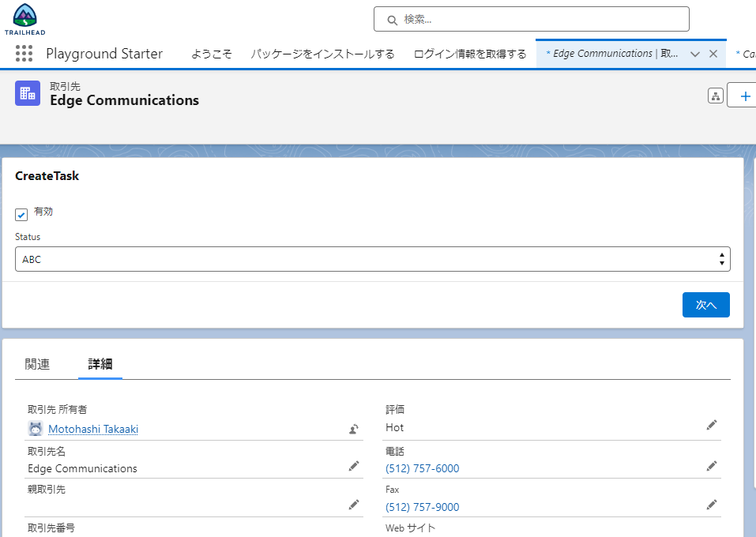Click the Trailhead logo
This screenshot has height=537, width=756.
click(x=24, y=20)
